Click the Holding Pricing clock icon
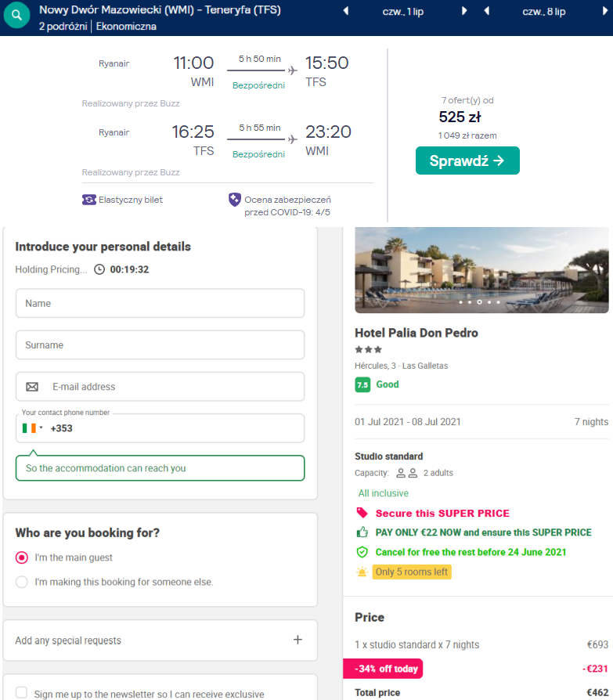The image size is (613, 700). tap(99, 269)
